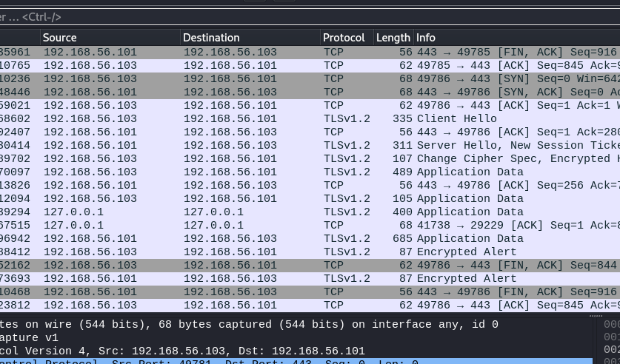The width and height of the screenshot is (620, 364).
Task: Select Internet Protocol Version 4 details line
Action: coord(296,351)
